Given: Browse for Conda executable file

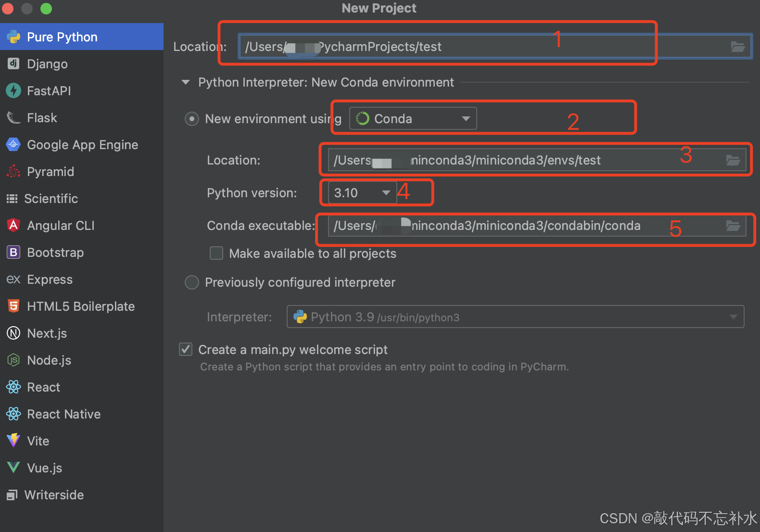Looking at the screenshot, I should point(733,226).
